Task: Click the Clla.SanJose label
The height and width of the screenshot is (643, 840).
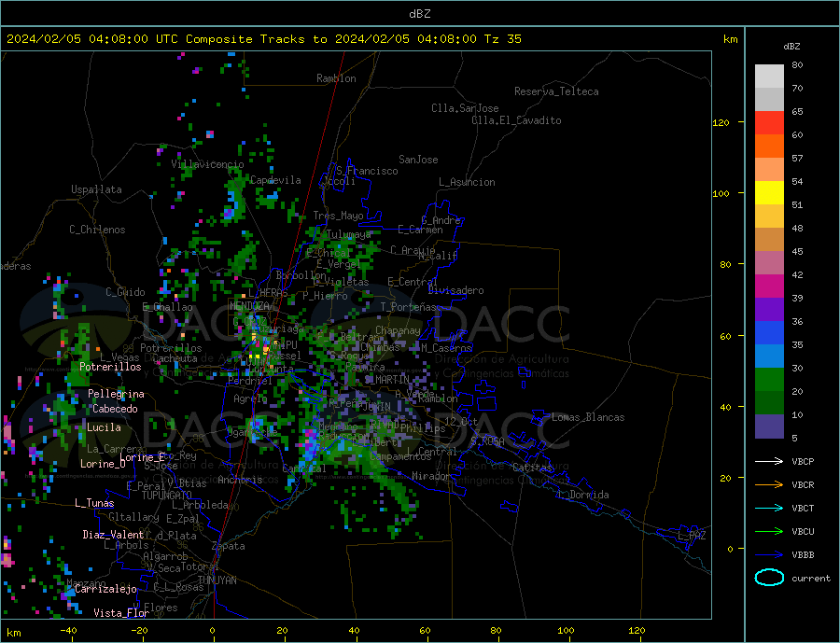Action: pyautogui.click(x=465, y=108)
